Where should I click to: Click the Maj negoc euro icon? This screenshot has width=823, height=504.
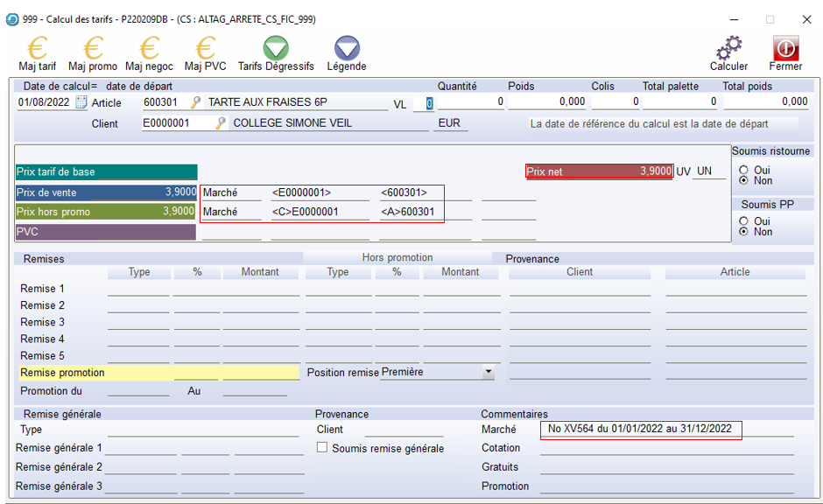click(x=149, y=49)
